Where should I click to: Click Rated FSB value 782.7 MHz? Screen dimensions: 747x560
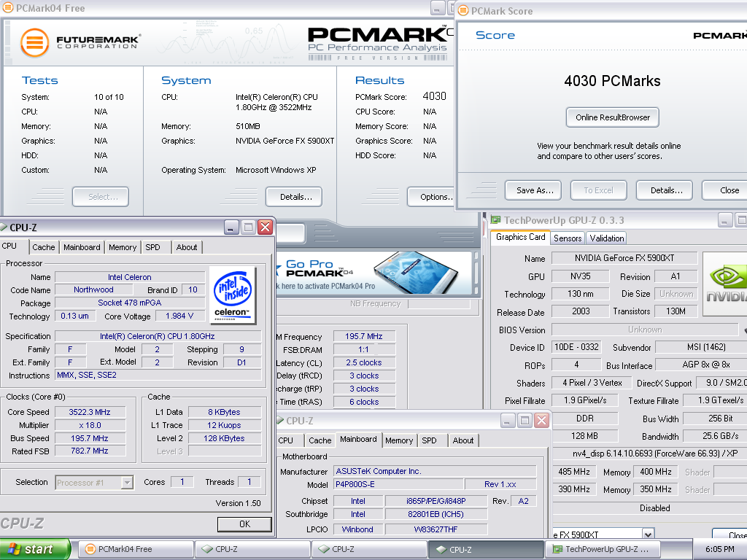pos(90,451)
